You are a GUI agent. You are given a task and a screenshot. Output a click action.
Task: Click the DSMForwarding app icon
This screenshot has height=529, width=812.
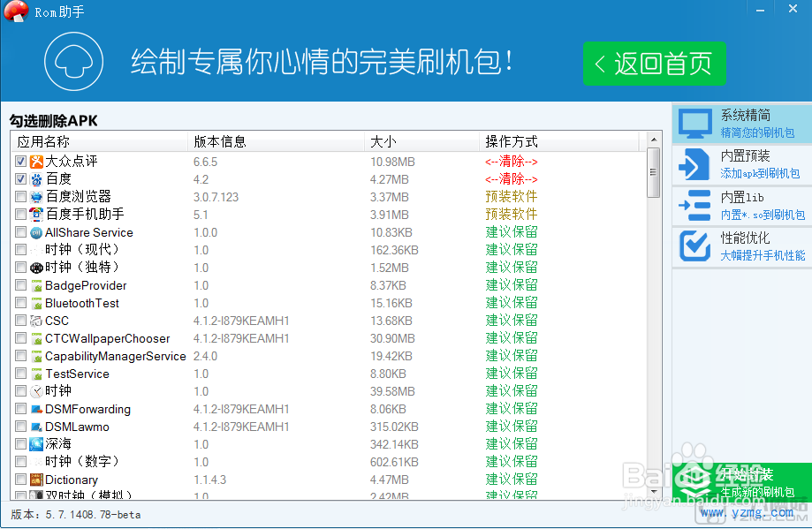[36, 409]
